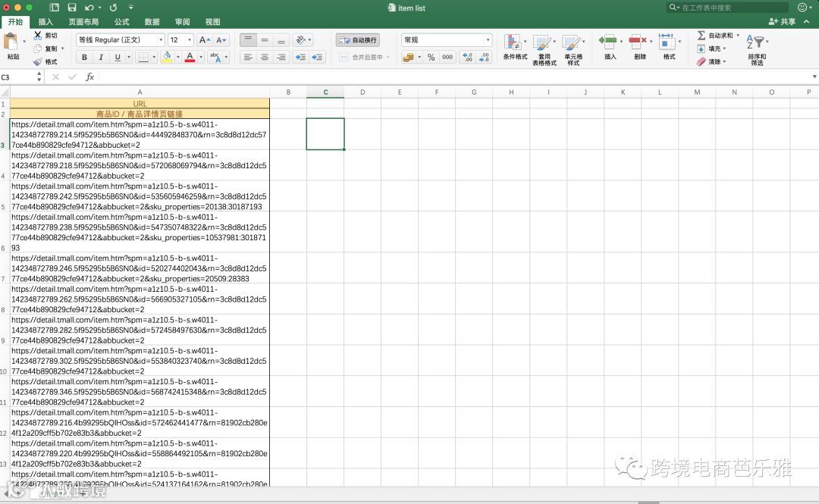Click the red font color A icon

pos(190,57)
